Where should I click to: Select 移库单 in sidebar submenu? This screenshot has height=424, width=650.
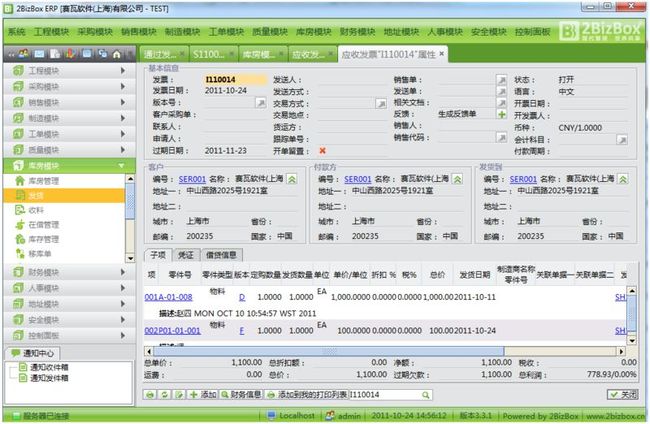(64, 253)
